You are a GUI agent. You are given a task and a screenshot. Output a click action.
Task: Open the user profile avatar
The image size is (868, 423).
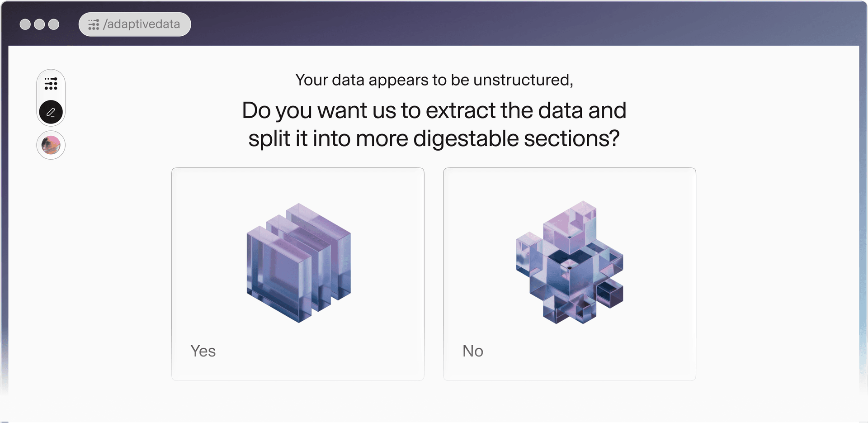[x=51, y=145]
